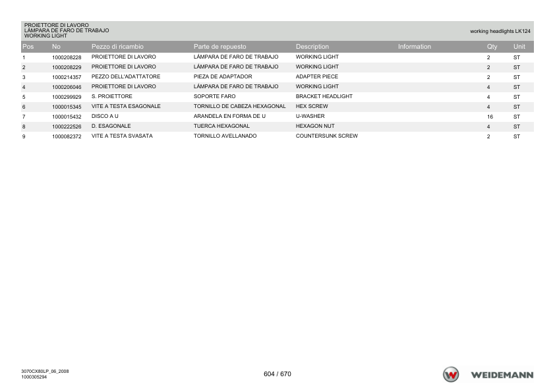555x392 pixels.
Task: Click 'BRACKET HEADLIGHT' description
Action: tap(324, 96)
